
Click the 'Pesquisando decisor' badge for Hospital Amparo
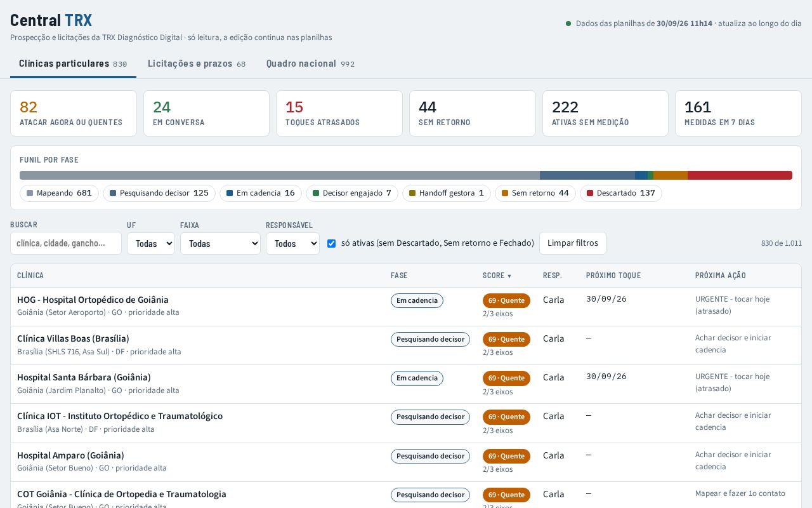(430, 456)
